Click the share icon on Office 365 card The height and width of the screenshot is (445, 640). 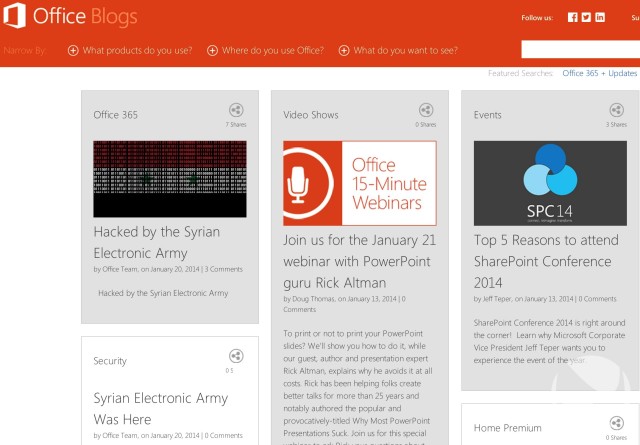tap(236, 110)
